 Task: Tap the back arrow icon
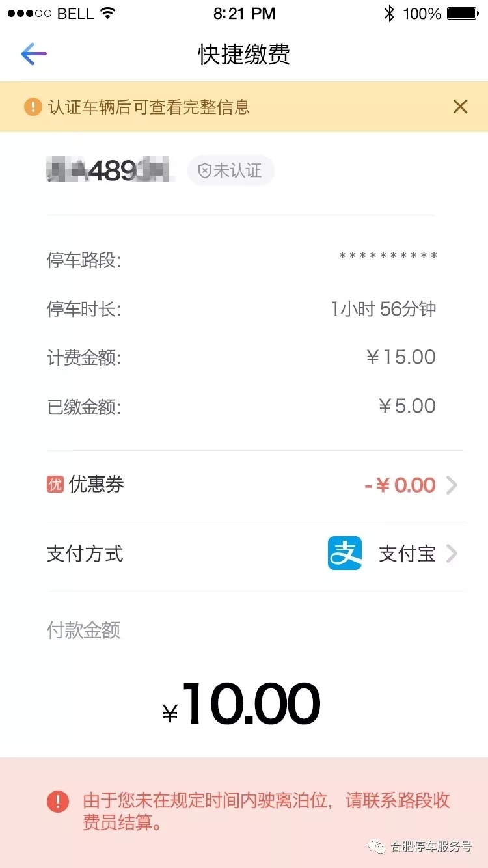pyautogui.click(x=34, y=54)
